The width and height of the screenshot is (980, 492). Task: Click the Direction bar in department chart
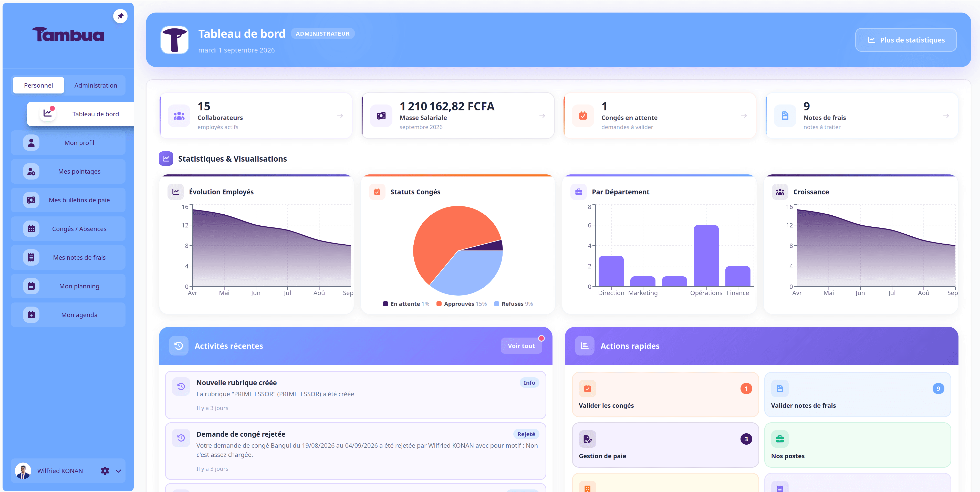click(611, 271)
